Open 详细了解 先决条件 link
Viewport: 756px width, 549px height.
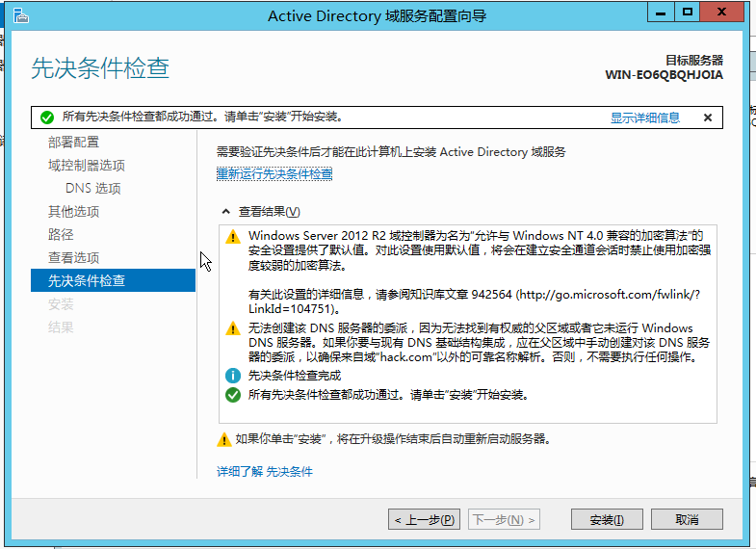[265, 471]
